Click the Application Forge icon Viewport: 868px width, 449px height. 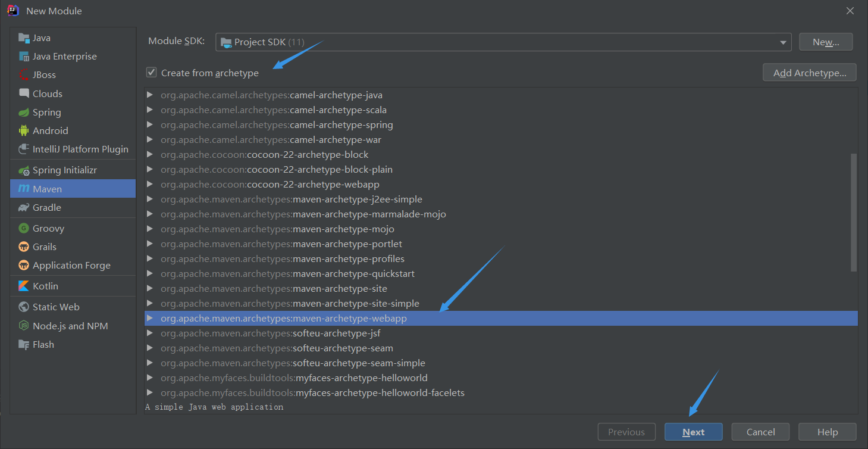24,265
